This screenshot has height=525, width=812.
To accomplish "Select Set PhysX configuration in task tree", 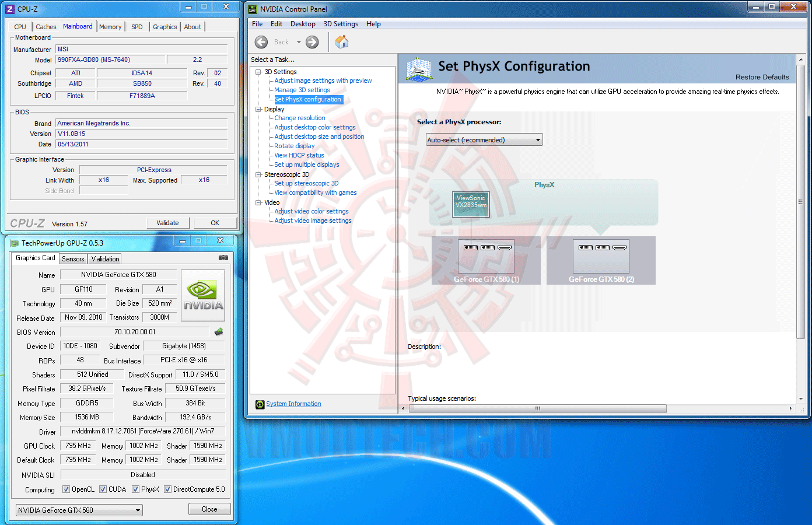I will (x=308, y=99).
